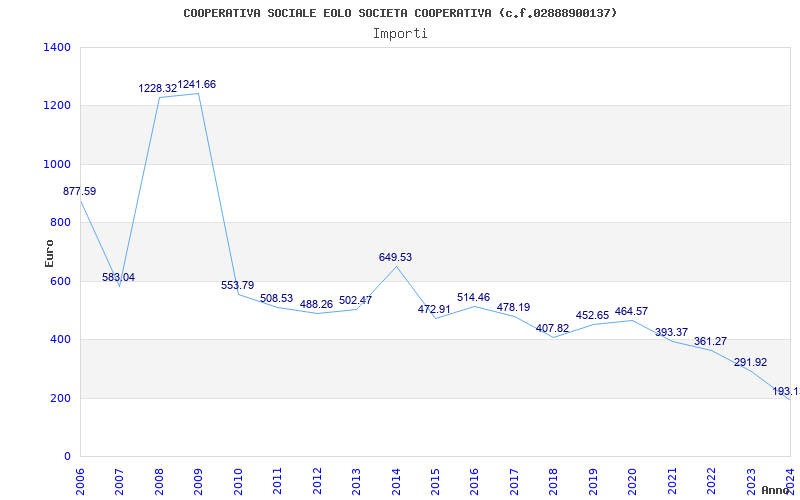Click the 514.46 value label
The image size is (800, 500).
[473, 297]
